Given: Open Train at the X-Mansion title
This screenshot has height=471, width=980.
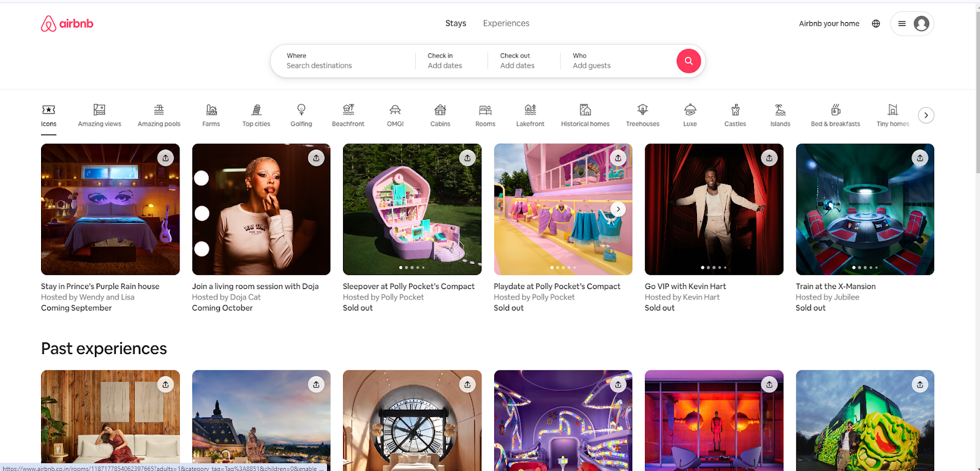Looking at the screenshot, I should click(835, 286).
